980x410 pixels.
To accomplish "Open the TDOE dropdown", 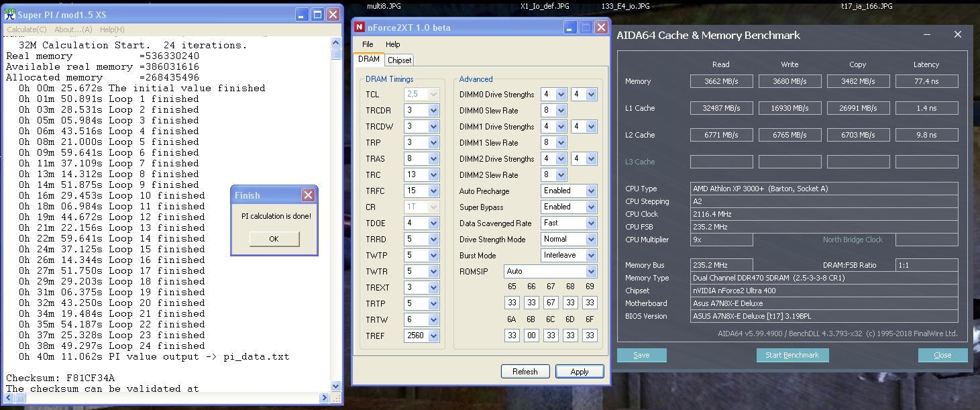I will (433, 223).
